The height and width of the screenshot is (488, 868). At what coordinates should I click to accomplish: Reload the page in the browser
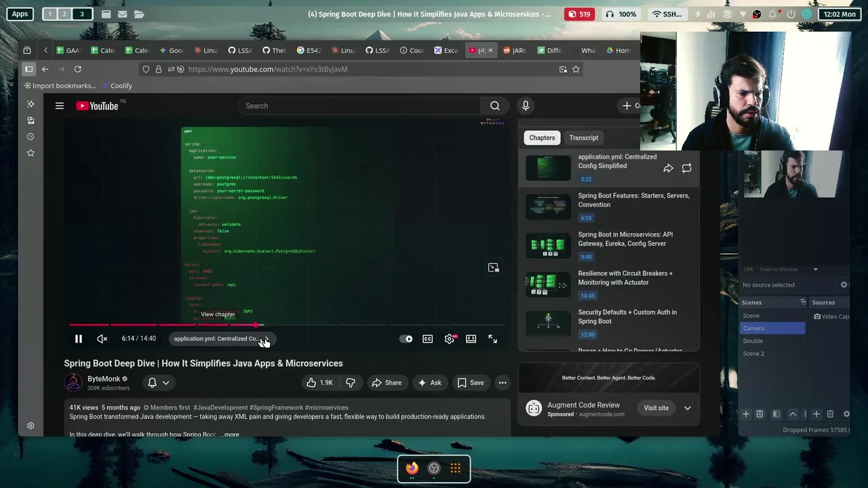[x=78, y=69]
